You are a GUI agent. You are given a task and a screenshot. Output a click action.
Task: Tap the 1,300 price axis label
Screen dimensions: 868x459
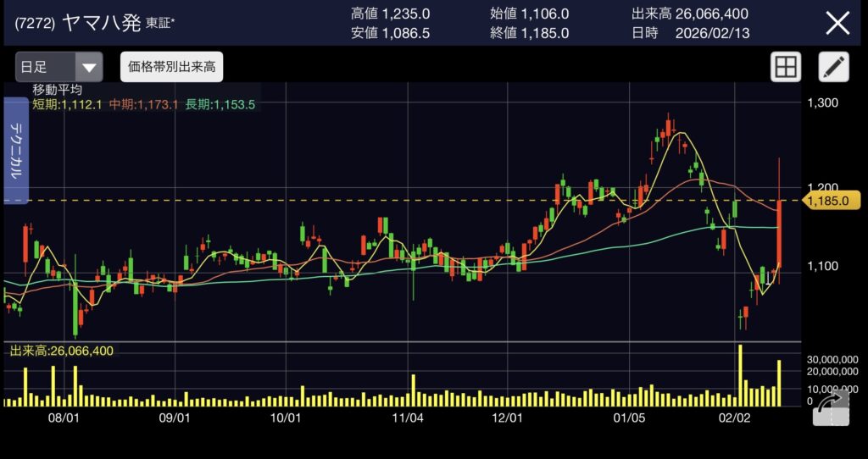pyautogui.click(x=823, y=103)
